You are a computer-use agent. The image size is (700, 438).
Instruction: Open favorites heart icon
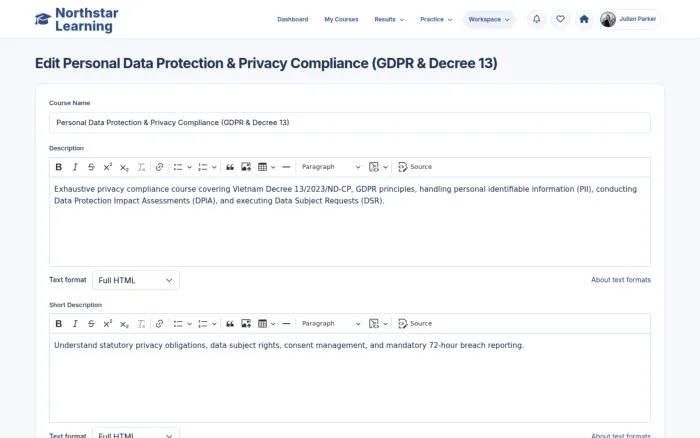click(560, 19)
